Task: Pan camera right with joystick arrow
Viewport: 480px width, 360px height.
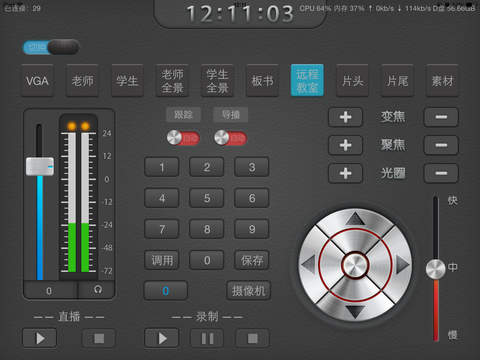Action: click(402, 265)
